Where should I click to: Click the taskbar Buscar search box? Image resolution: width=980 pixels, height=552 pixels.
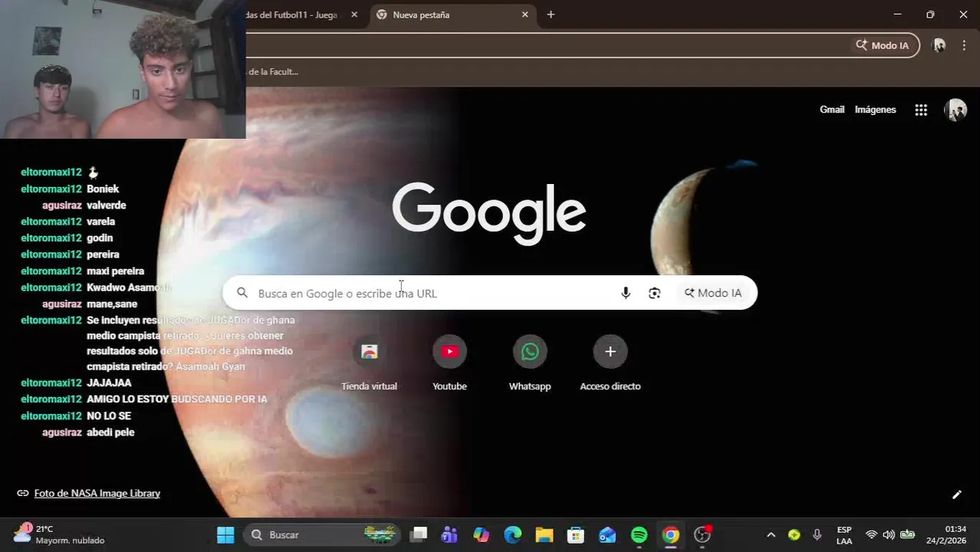click(x=323, y=534)
